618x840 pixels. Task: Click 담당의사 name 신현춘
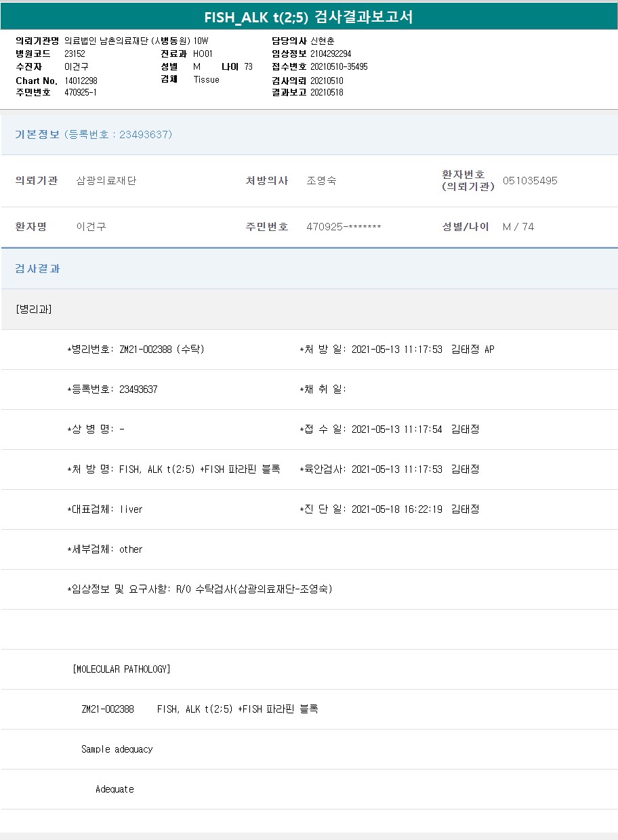(x=322, y=41)
